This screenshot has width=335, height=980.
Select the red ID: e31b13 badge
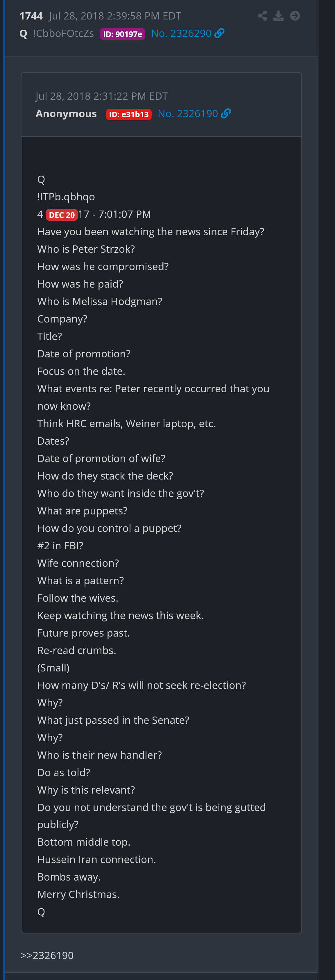pos(128,114)
